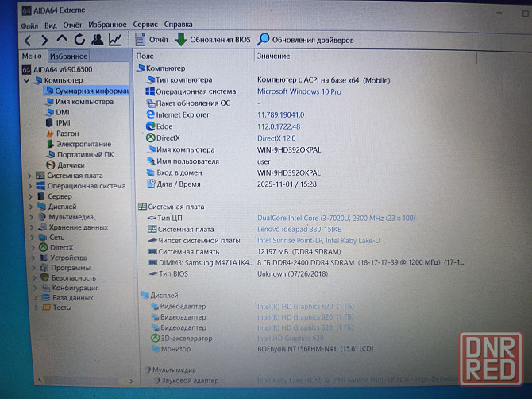532x399 pixels.
Task: Open Обновления BIOS from toolbar
Action: click(x=213, y=40)
